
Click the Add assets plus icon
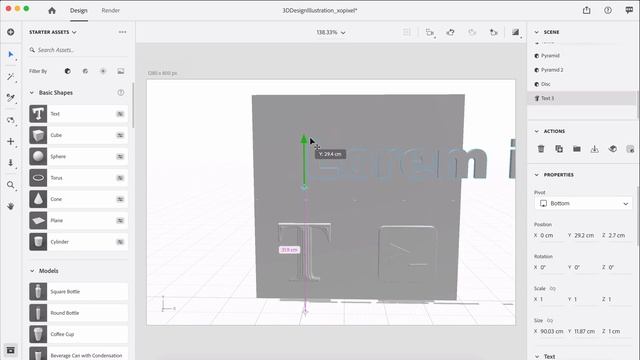coord(11,32)
